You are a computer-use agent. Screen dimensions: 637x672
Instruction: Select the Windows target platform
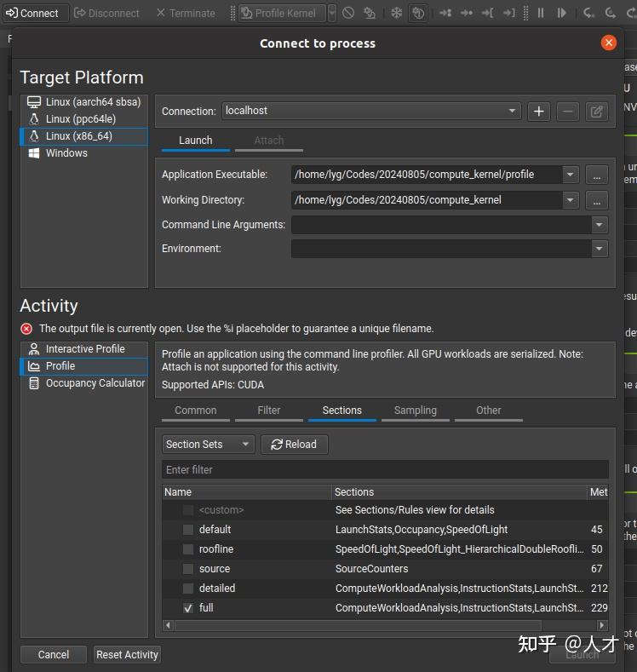[x=66, y=153]
